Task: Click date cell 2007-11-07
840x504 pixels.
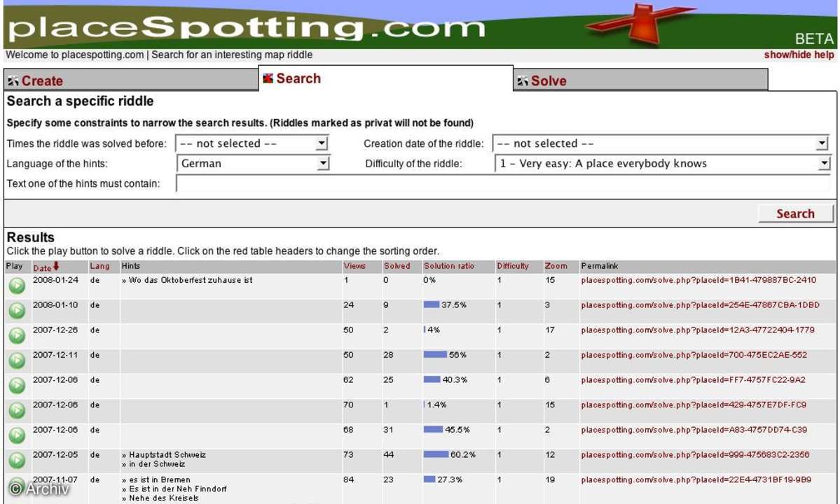Action: (55, 480)
